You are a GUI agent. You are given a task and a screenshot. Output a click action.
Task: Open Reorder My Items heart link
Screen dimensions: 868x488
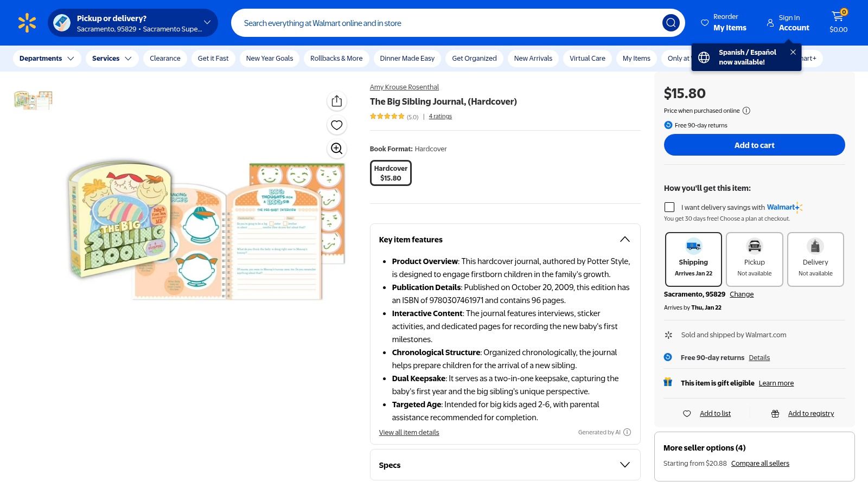pos(724,23)
